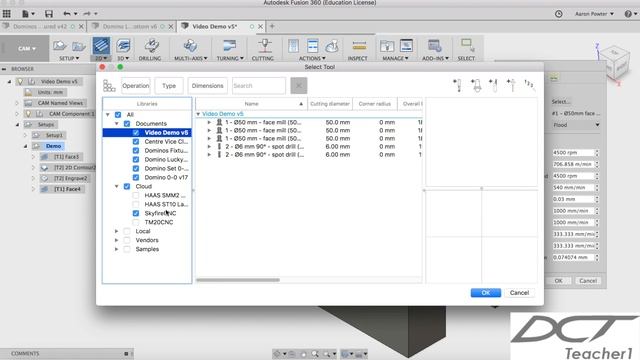The height and width of the screenshot is (360, 640).
Task: Expand the Vendors library node
Action: [117, 240]
